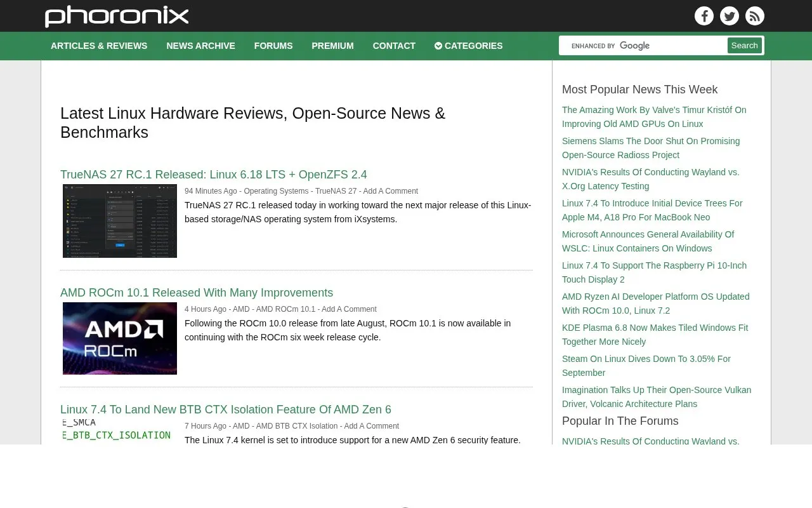
Task: Click the '94 Minutes Ago' timestamp text
Action: click(211, 191)
